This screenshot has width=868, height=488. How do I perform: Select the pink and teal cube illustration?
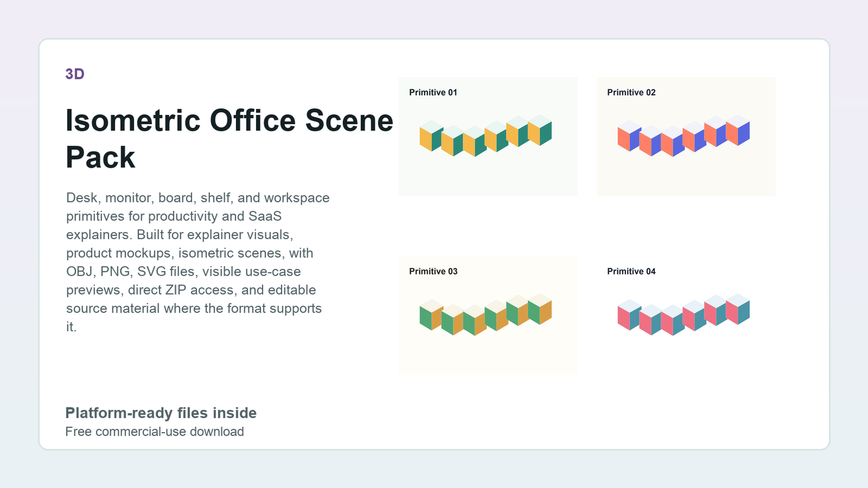(684, 314)
